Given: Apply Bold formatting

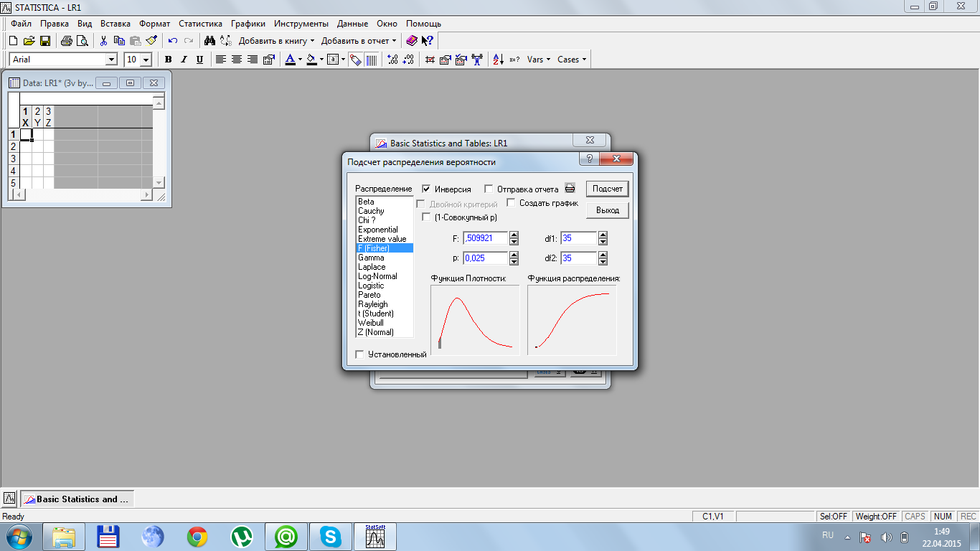Looking at the screenshot, I should [x=169, y=60].
